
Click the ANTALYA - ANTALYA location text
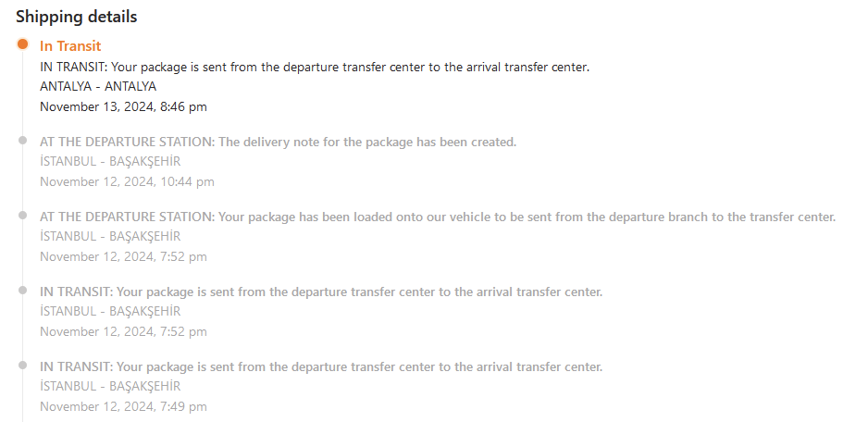tap(98, 86)
